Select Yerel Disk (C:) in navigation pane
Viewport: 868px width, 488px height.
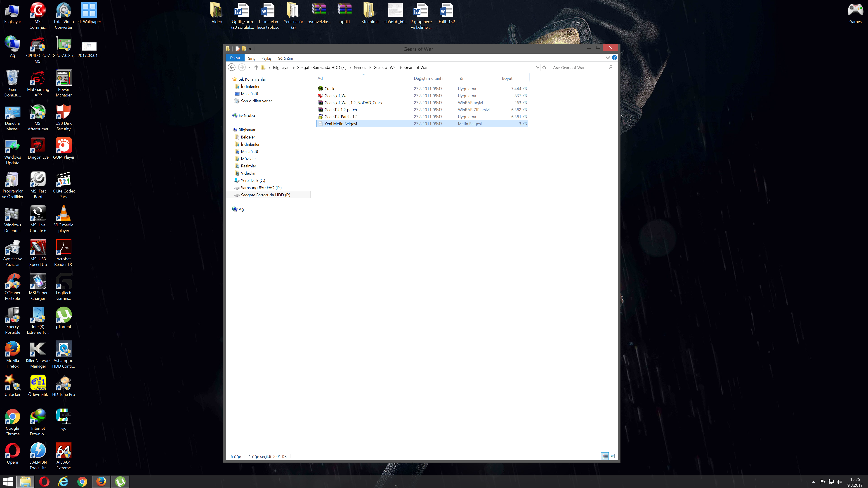coord(253,181)
